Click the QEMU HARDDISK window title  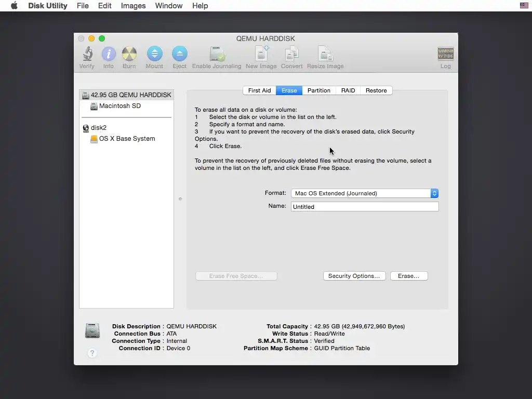(x=265, y=38)
